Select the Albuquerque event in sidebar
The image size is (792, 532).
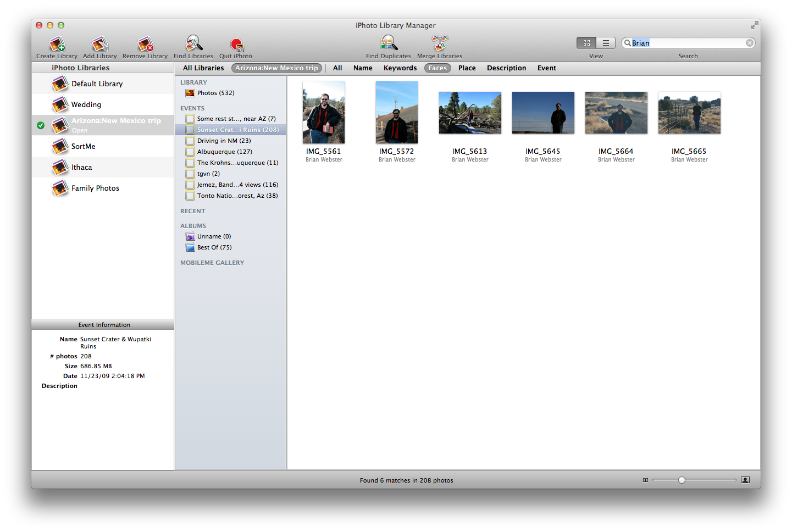[x=224, y=152]
